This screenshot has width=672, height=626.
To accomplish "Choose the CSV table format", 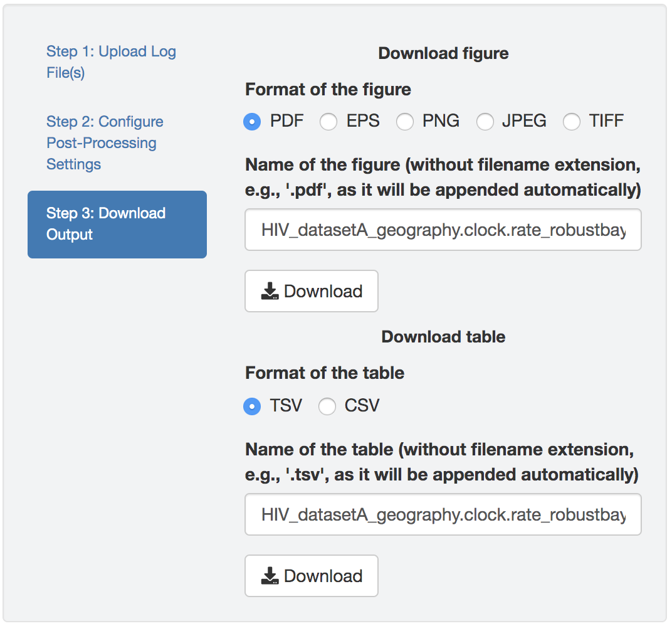I will (x=327, y=406).
